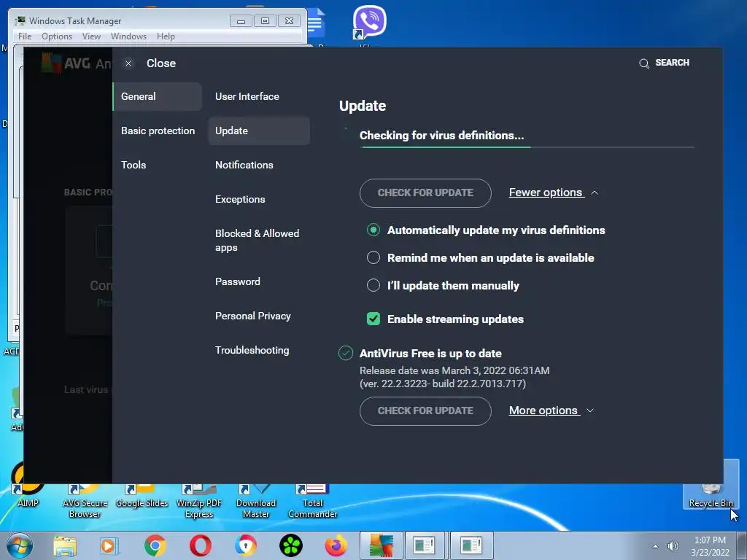Open the Total Commander desktop shortcut
The image size is (747, 560).
312,501
